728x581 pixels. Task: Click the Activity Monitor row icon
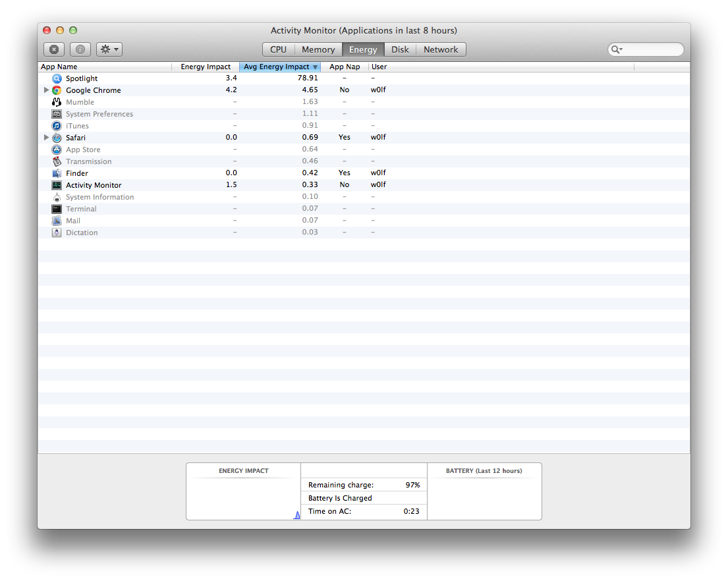(57, 185)
